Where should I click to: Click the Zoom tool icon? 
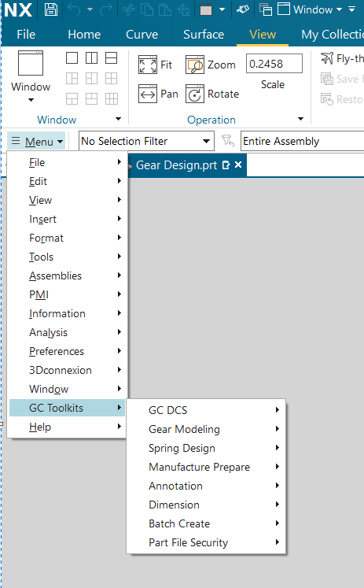coord(195,65)
